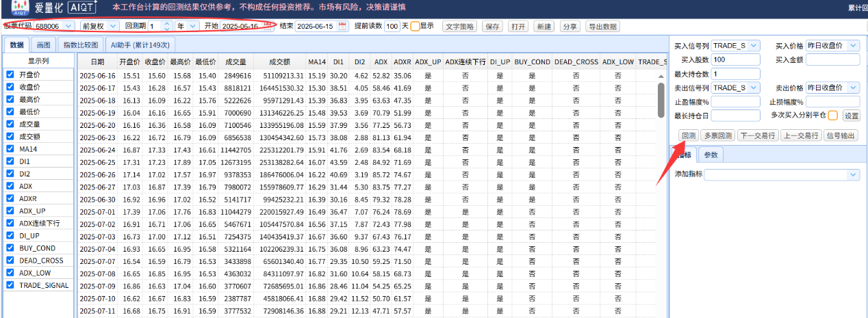Click the 导出数据 button

point(602,26)
